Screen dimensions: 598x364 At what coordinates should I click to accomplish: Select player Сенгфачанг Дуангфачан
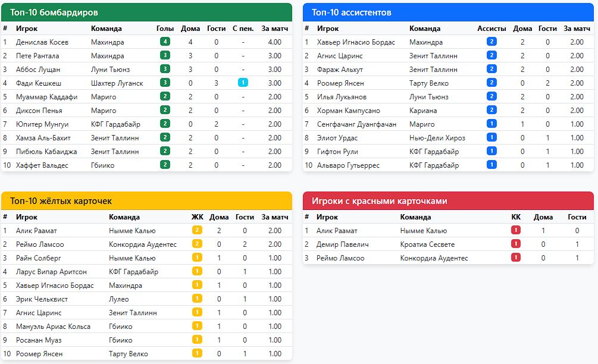[x=356, y=124]
